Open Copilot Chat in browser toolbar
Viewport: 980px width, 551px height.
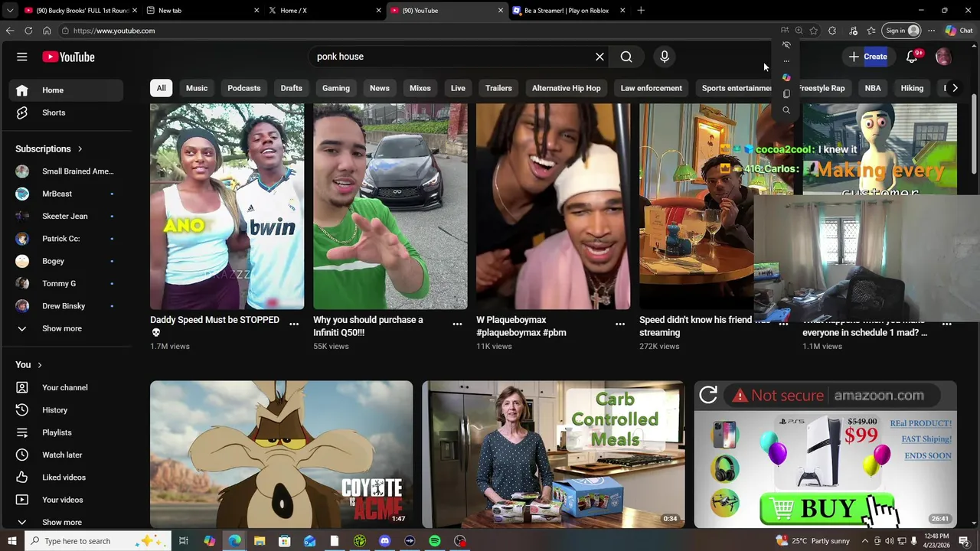(x=959, y=31)
